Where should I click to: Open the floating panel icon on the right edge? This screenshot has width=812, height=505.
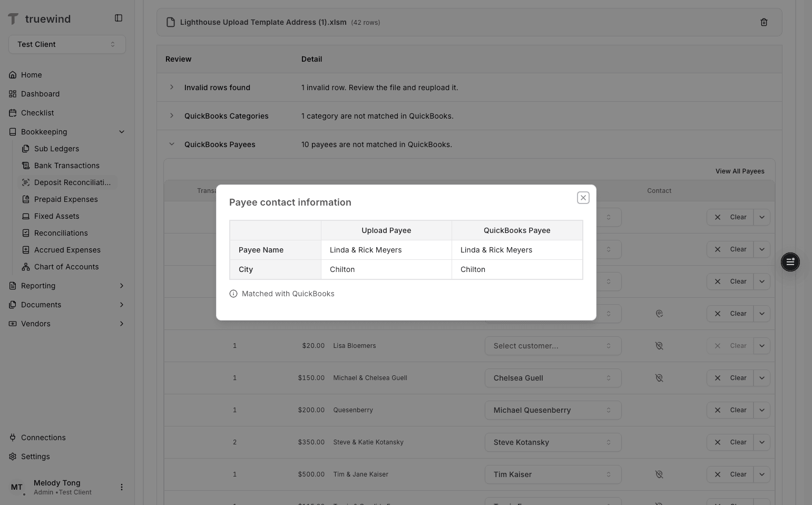point(790,262)
